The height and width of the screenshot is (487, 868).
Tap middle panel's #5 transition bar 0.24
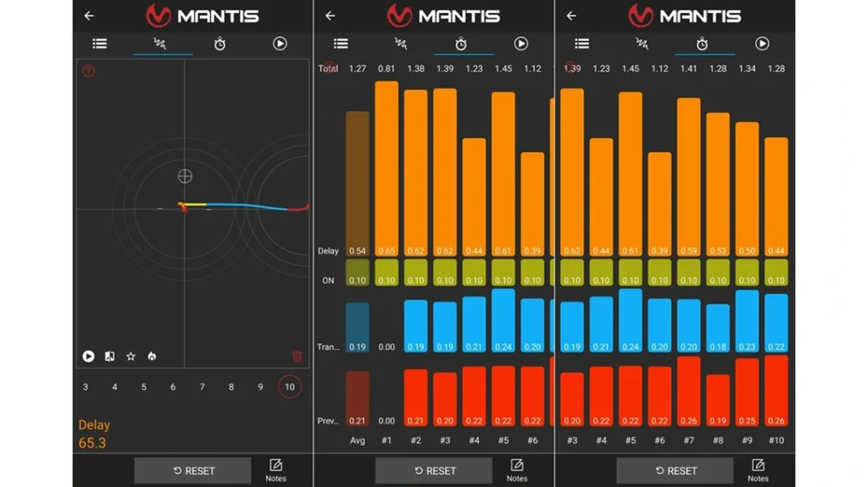tap(504, 320)
